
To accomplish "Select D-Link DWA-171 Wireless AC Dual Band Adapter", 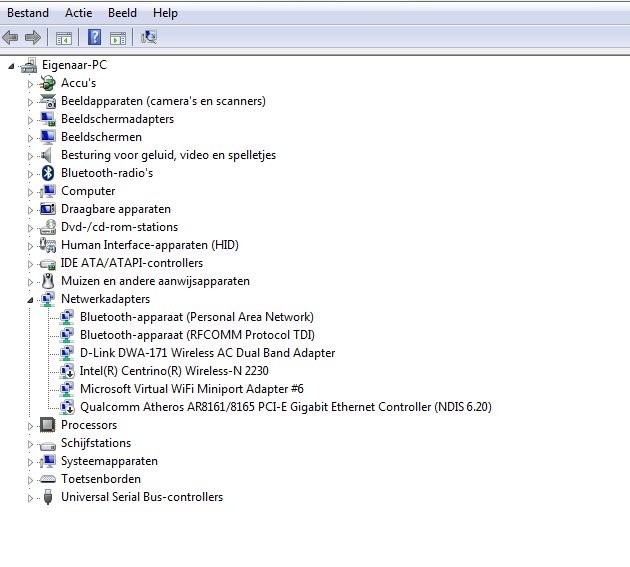I will pyautogui.click(x=207, y=353).
